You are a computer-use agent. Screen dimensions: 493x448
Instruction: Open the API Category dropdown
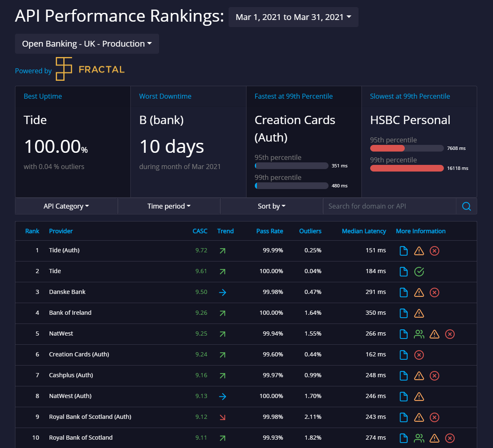point(66,206)
